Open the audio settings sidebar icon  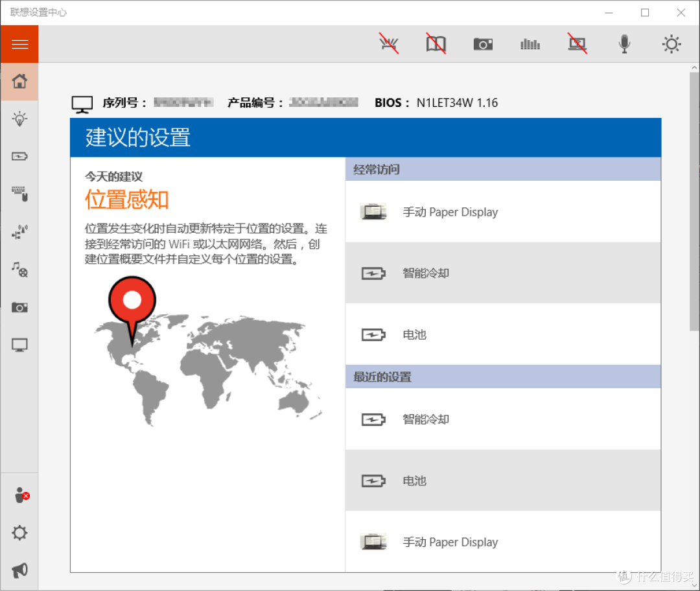coord(19,270)
